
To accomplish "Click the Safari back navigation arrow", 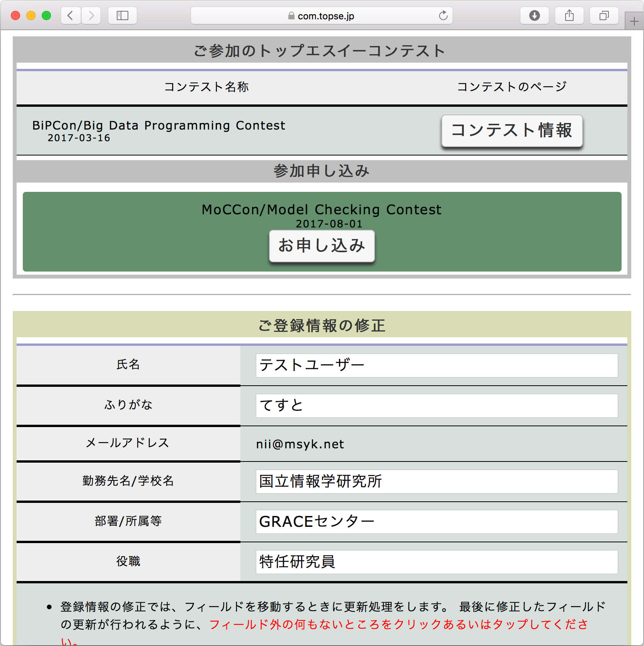I will [x=71, y=15].
